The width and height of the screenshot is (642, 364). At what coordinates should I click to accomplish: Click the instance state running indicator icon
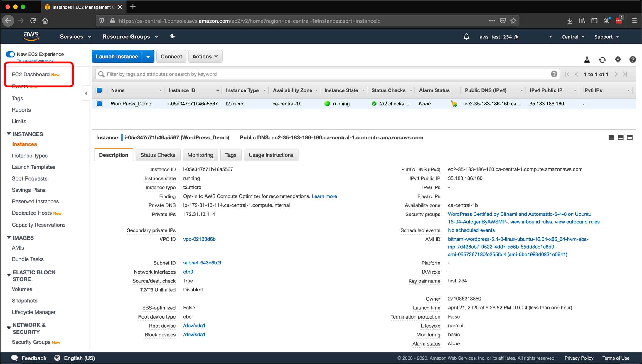[326, 104]
